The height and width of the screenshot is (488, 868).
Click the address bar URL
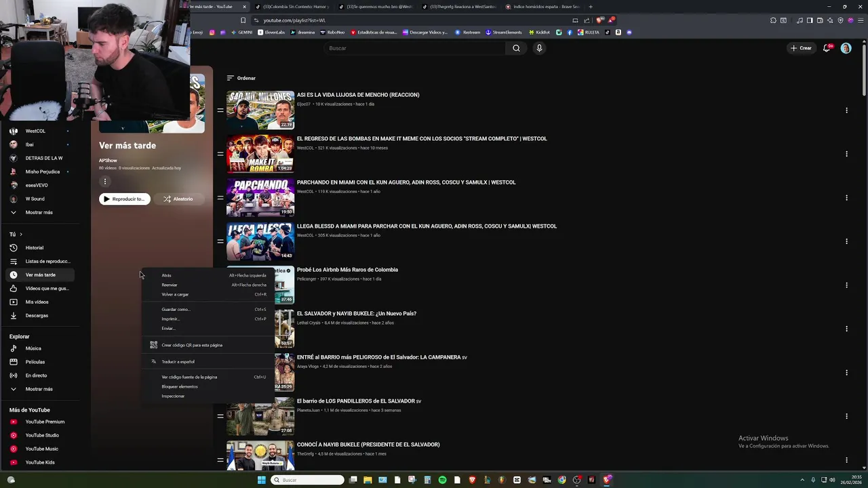[x=294, y=20]
